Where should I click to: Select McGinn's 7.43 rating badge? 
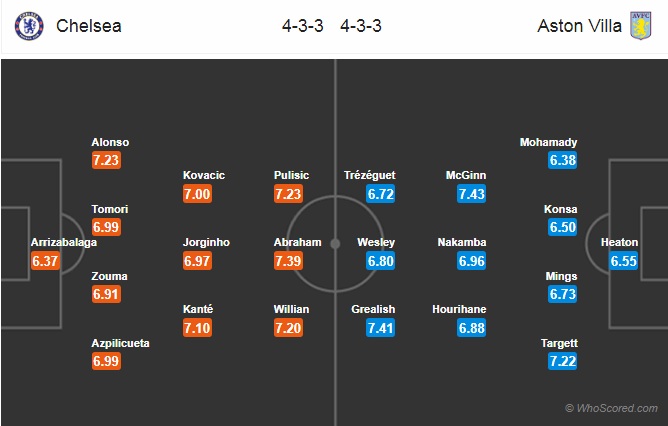coord(472,194)
